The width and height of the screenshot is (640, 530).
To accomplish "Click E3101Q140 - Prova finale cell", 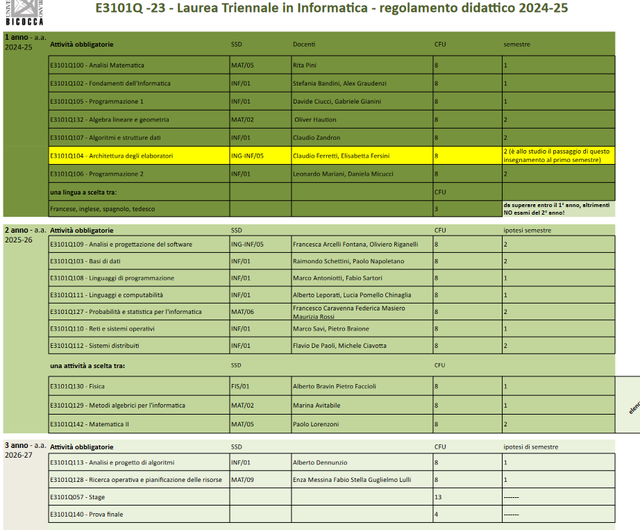I will click(139, 514).
